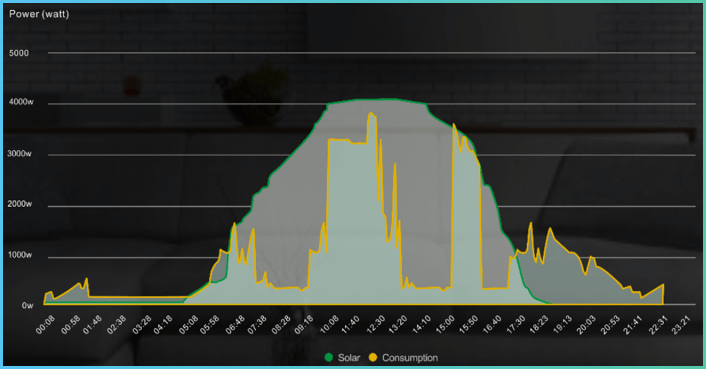
Task: Select the 23:21 time tick label
Action: pos(680,325)
